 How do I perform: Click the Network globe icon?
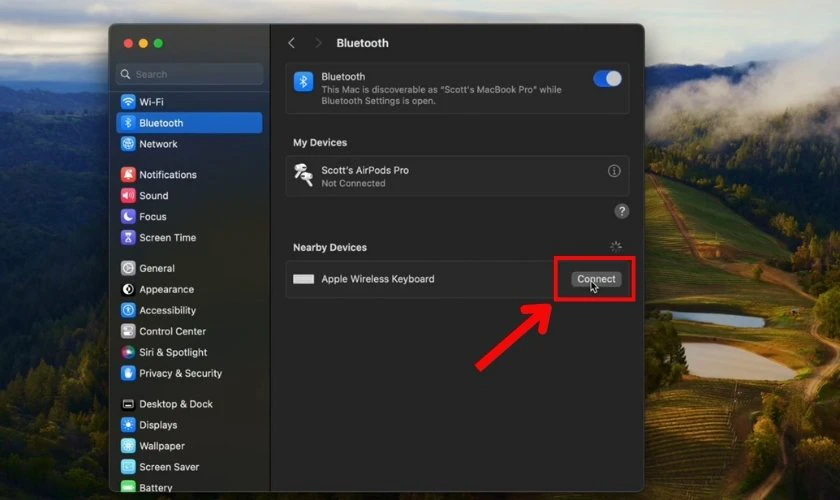pyautogui.click(x=128, y=144)
